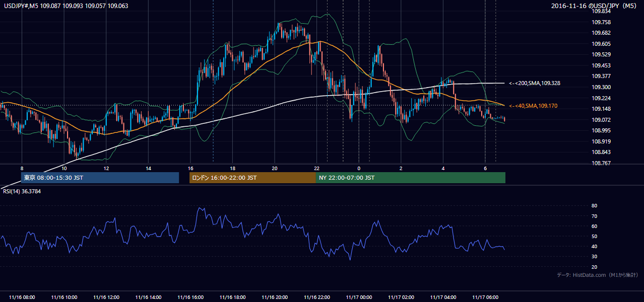This screenshot has height=302, width=644.
Task: Click price axis value 109.148
Action: point(601,109)
